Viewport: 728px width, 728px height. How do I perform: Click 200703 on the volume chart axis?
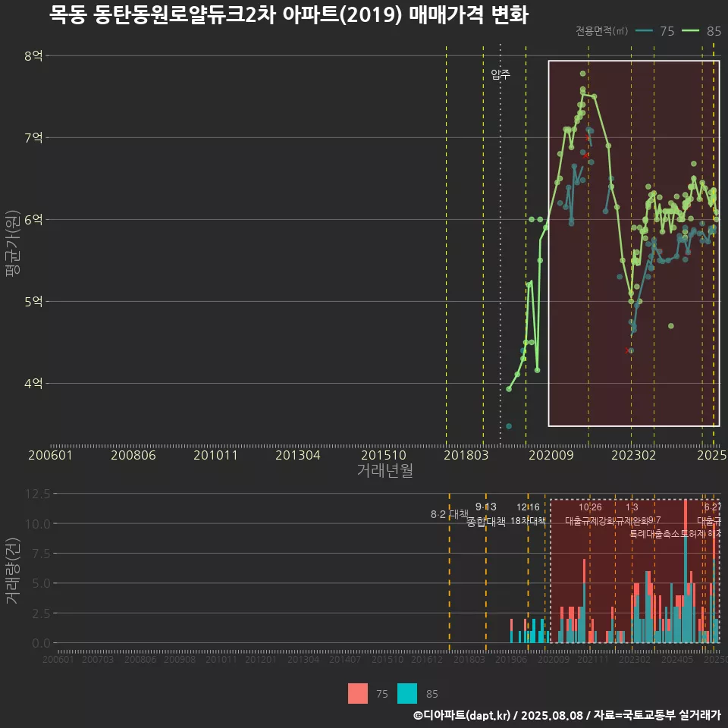click(x=98, y=659)
